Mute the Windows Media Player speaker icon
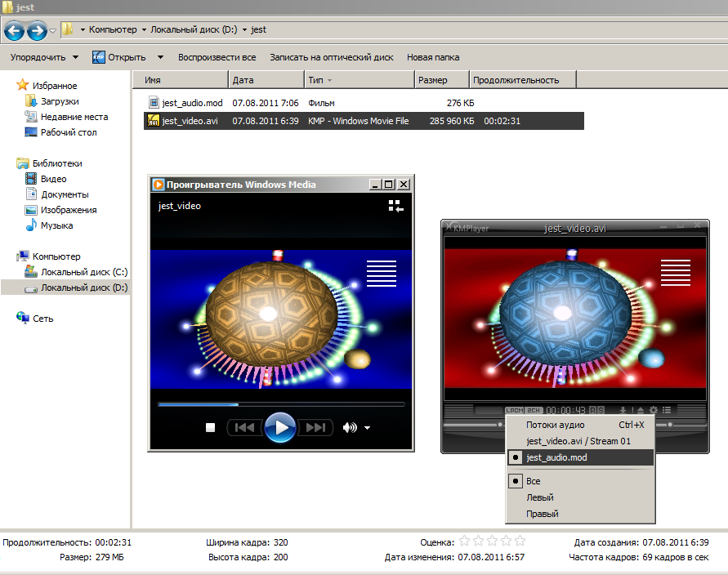The image size is (728, 575). click(x=350, y=427)
